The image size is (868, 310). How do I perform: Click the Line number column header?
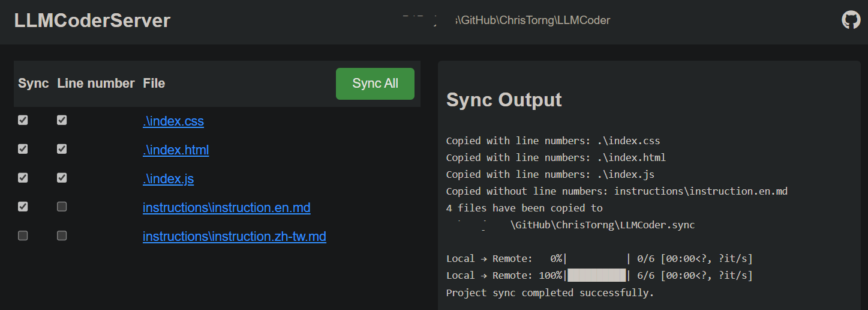pos(96,84)
